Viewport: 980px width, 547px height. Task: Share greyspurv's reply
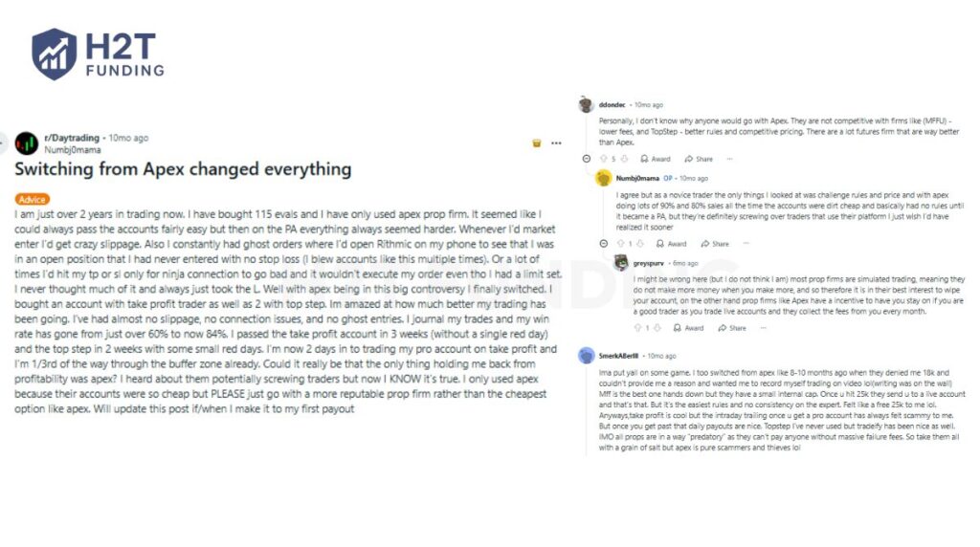tap(732, 328)
